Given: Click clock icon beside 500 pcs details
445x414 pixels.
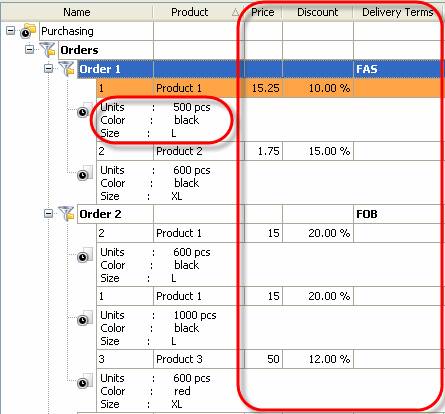Looking at the screenshot, I should click(x=84, y=111).
